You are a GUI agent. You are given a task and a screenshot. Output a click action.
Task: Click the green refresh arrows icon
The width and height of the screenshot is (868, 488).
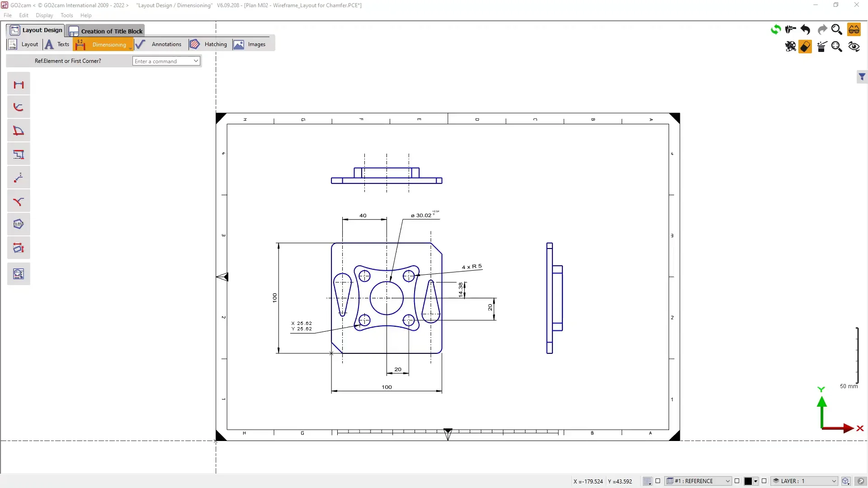coord(776,30)
